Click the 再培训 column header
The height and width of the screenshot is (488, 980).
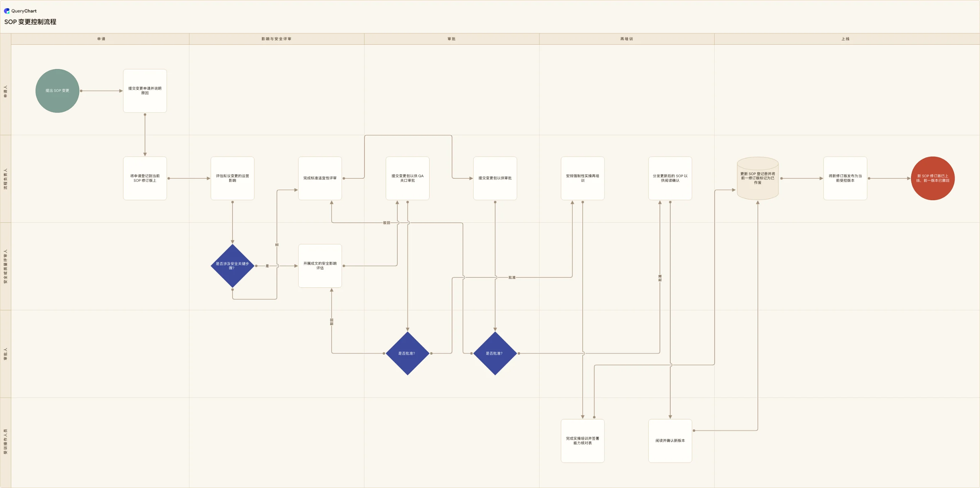tap(627, 39)
